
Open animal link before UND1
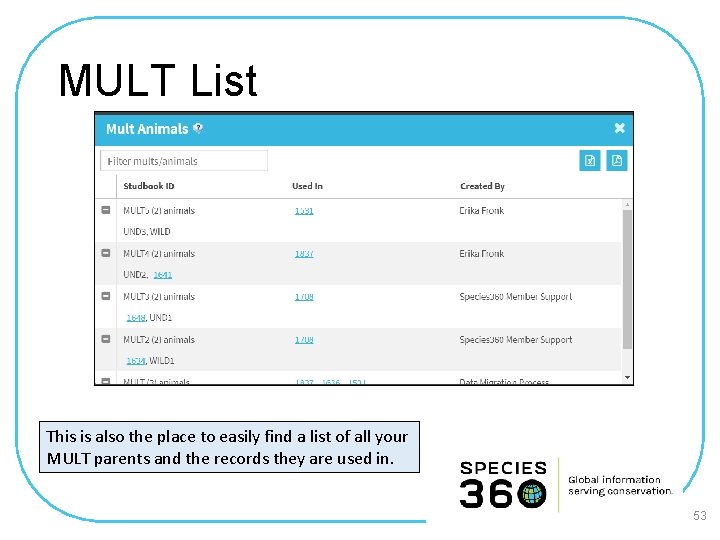tap(136, 317)
